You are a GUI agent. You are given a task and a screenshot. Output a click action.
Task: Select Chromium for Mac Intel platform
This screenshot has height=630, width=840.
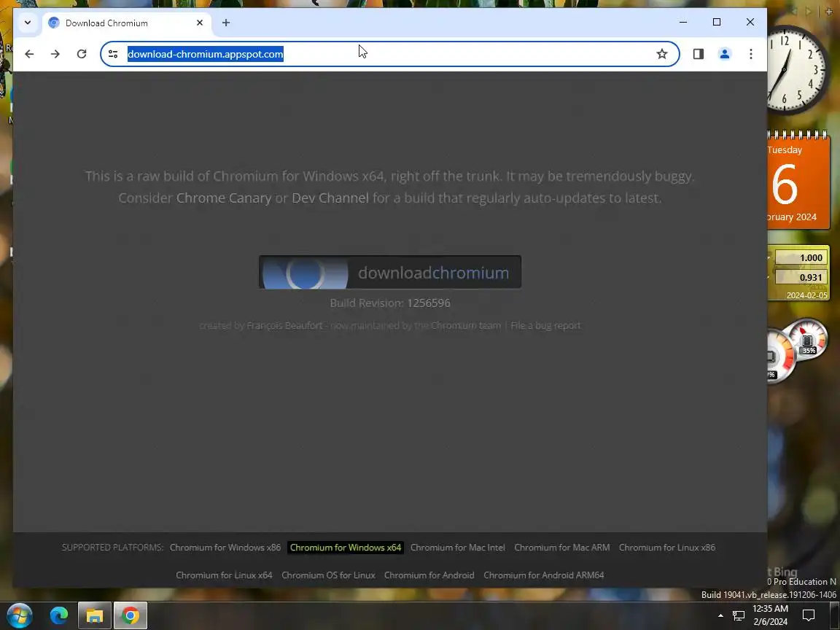point(457,548)
